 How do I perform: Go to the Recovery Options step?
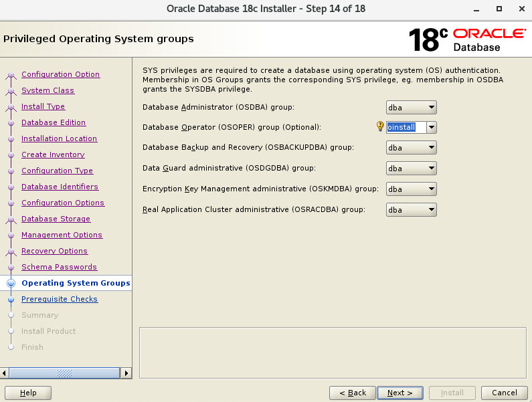click(55, 251)
